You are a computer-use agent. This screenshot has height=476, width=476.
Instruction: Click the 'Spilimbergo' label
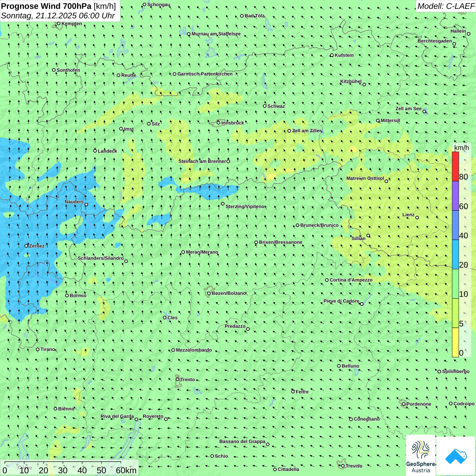pyautogui.click(x=456, y=371)
